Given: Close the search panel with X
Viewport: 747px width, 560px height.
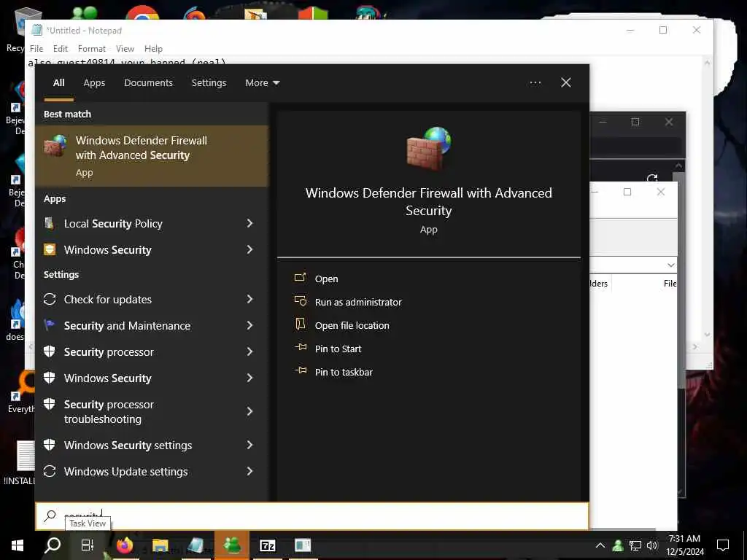Looking at the screenshot, I should (566, 83).
